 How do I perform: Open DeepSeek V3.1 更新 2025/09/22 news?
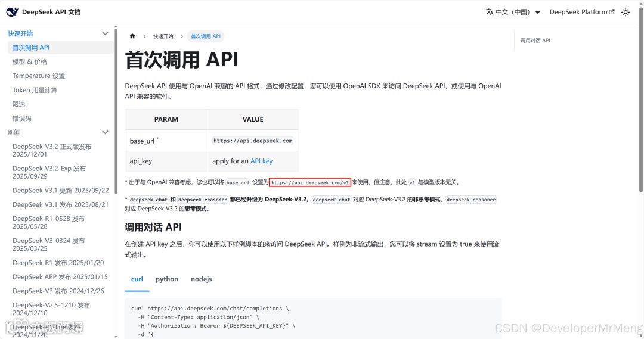pyautogui.click(x=61, y=191)
